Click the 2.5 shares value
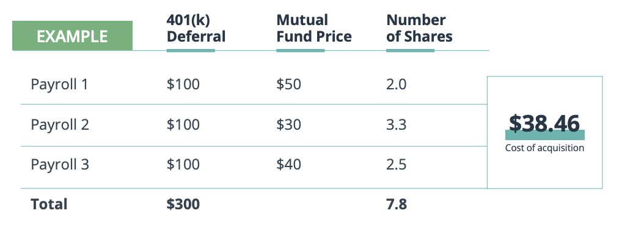This screenshot has width=644, height=235. point(397,164)
